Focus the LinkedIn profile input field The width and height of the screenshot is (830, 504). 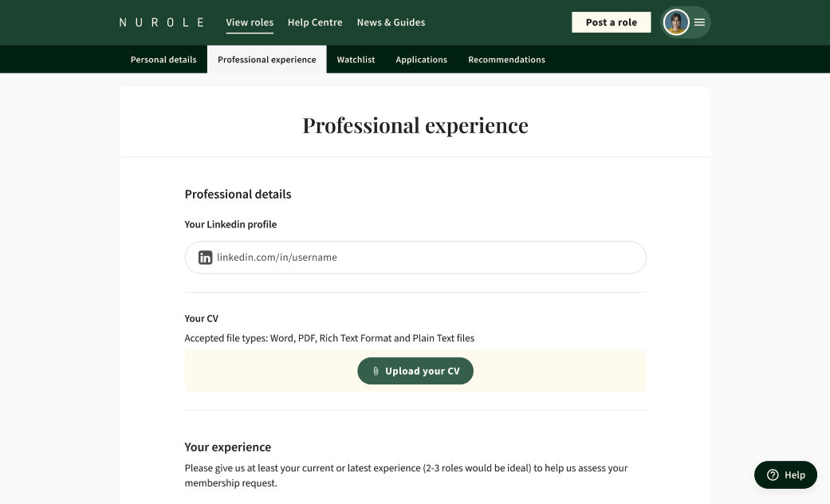pos(415,258)
